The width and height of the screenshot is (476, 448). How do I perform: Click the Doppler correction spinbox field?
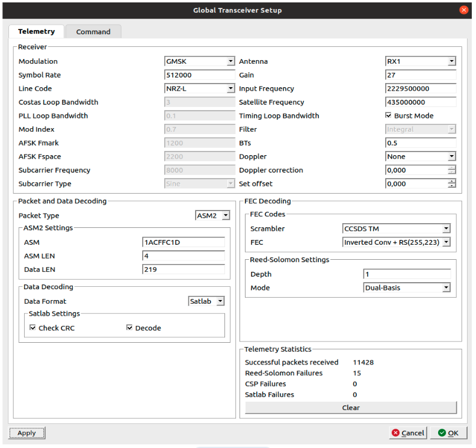coord(421,170)
